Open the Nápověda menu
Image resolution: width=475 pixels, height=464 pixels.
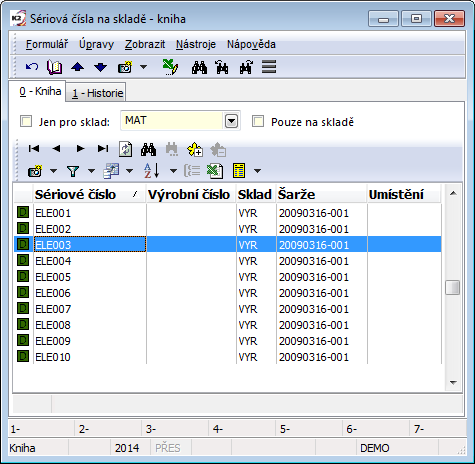tap(251, 44)
